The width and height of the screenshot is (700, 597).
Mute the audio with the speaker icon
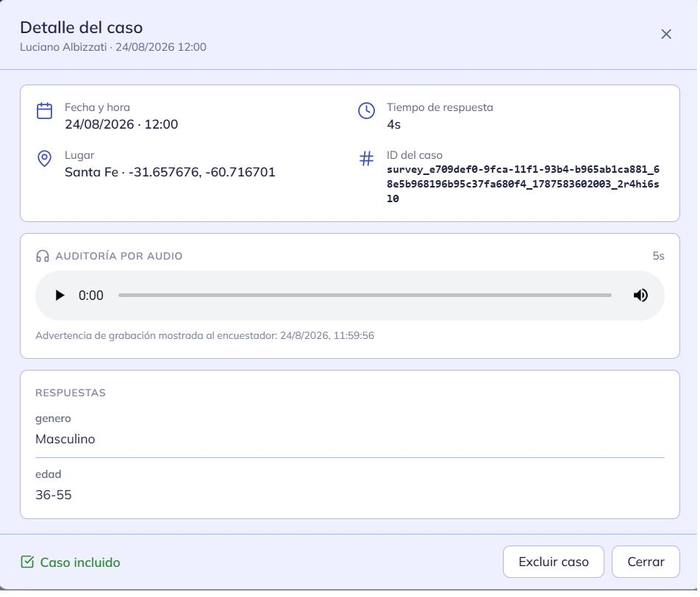pos(640,295)
